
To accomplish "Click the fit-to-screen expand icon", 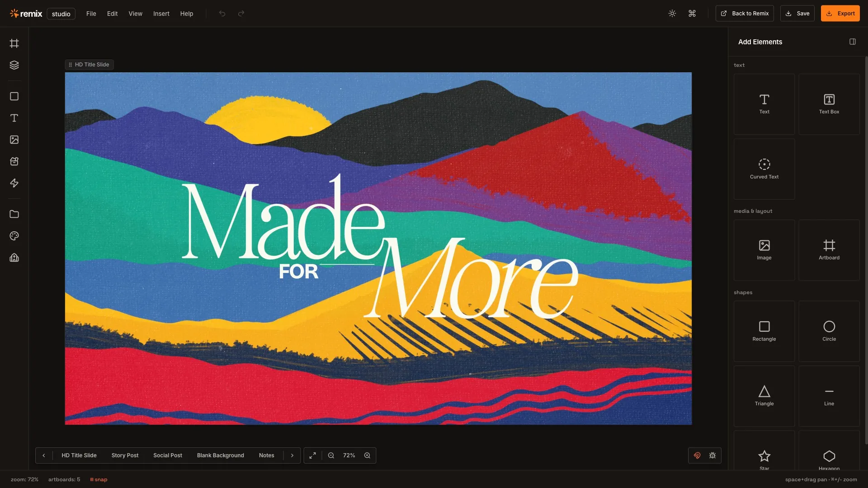I will point(312,455).
